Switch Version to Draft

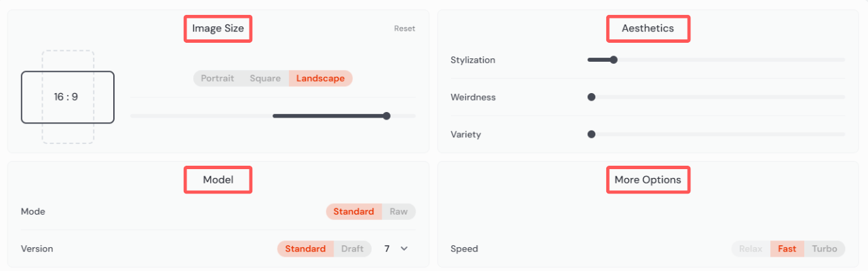click(353, 249)
